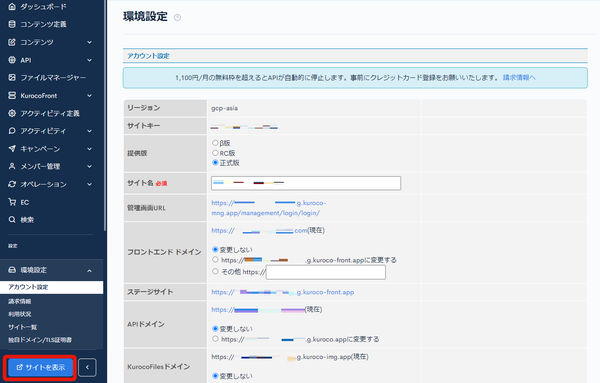Open the 利用状況 submenu item

[20, 314]
